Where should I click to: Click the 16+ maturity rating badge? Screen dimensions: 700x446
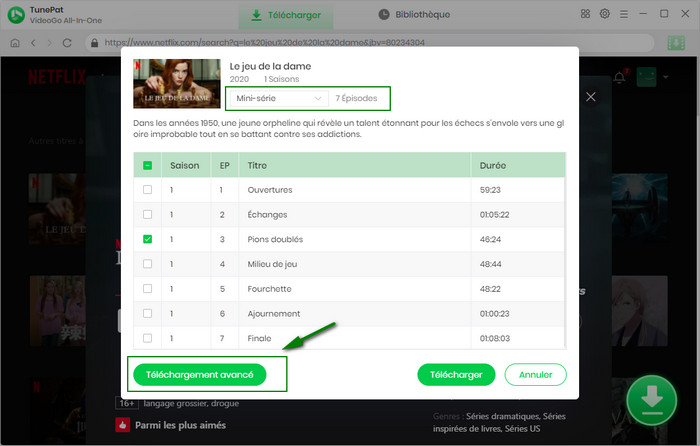(127, 403)
